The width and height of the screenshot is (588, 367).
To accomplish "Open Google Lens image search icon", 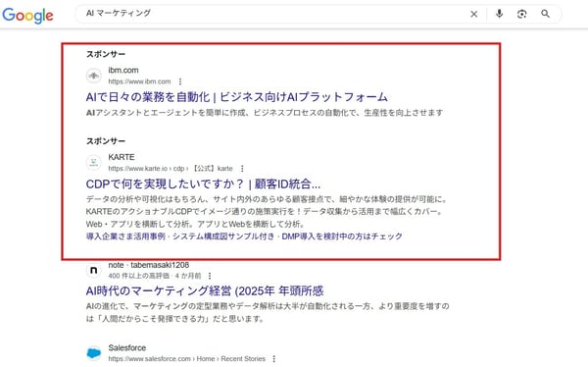I will point(521,14).
